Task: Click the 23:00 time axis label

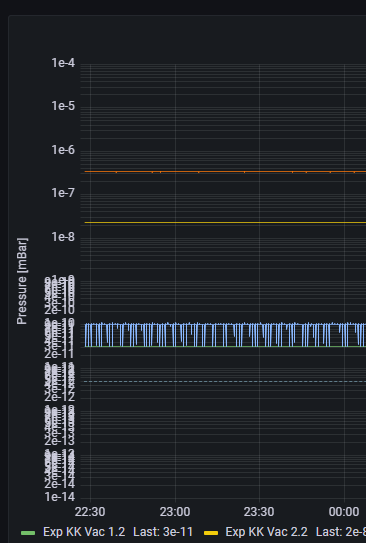Action: coord(175,511)
